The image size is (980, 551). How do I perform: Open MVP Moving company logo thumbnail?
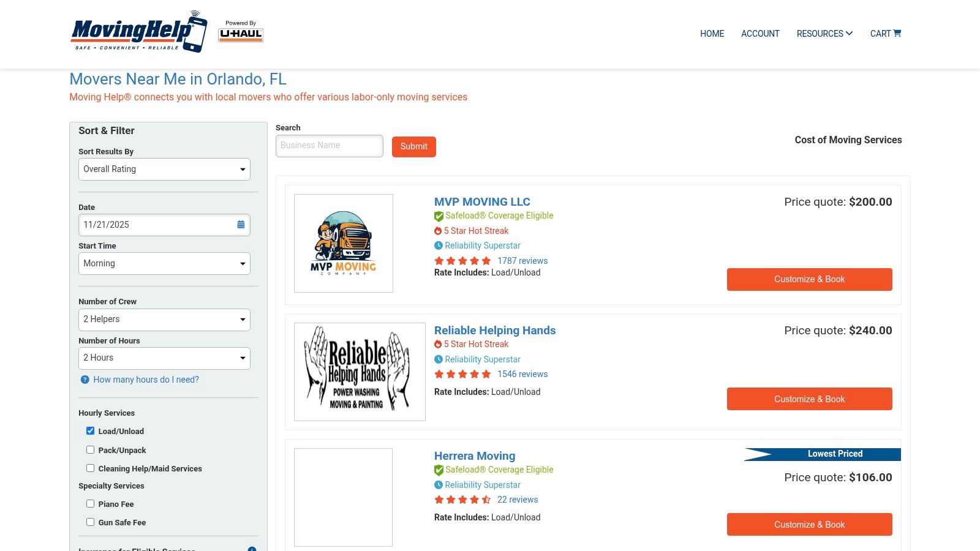click(344, 243)
